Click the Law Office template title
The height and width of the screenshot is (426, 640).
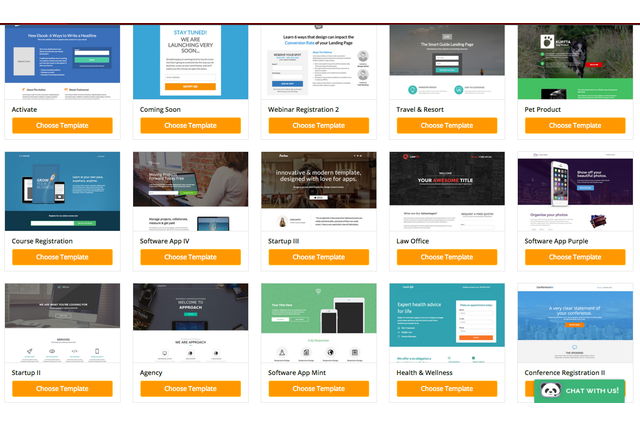click(x=414, y=240)
